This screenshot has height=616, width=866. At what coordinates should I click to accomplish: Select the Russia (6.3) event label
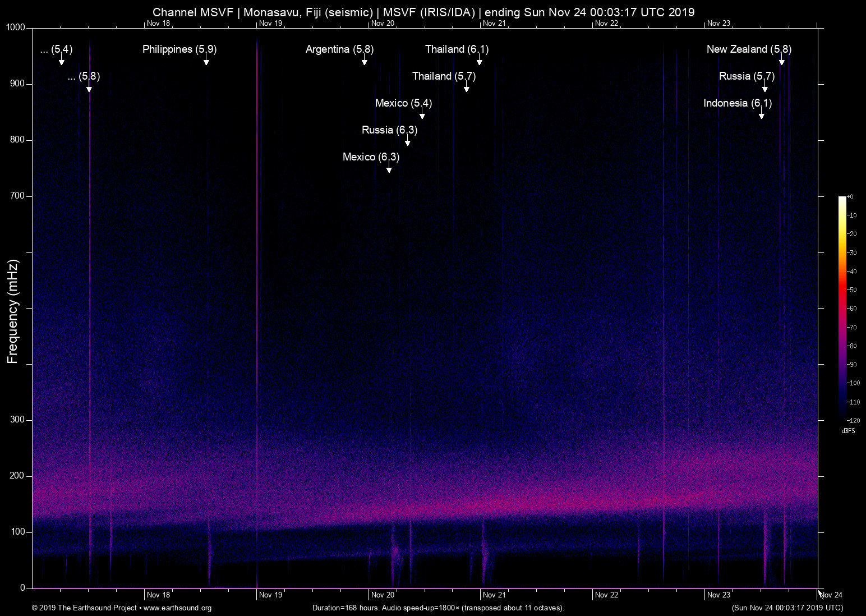tap(389, 130)
